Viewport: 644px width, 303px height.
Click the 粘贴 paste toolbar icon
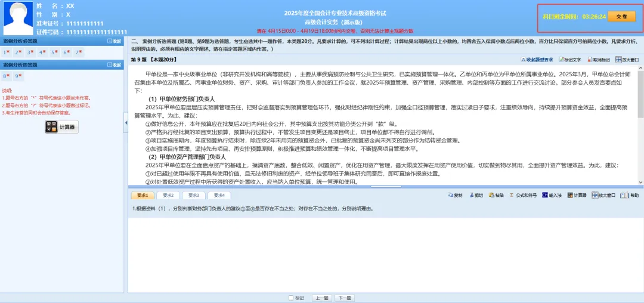coord(497,196)
